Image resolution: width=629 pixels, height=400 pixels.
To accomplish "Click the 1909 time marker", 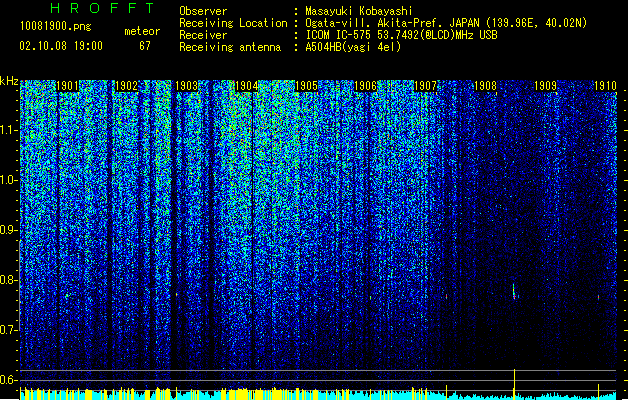I will [x=546, y=86].
